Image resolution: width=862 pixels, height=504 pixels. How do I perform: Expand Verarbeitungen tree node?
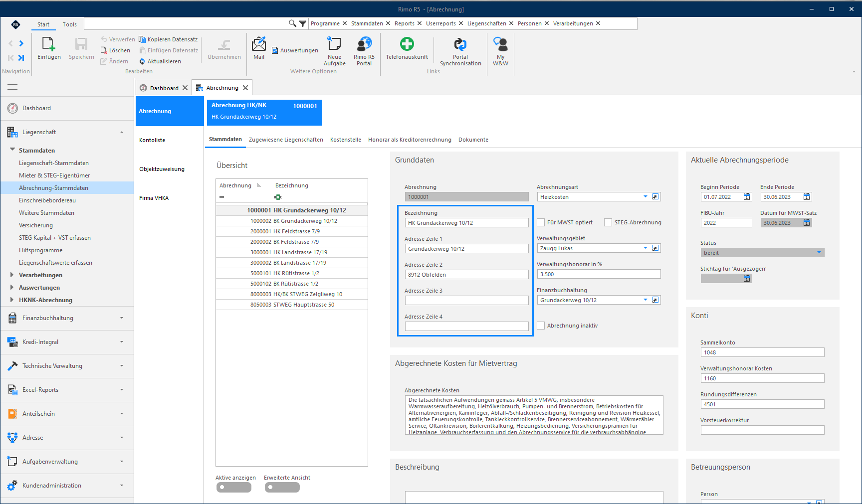pyautogui.click(x=12, y=275)
